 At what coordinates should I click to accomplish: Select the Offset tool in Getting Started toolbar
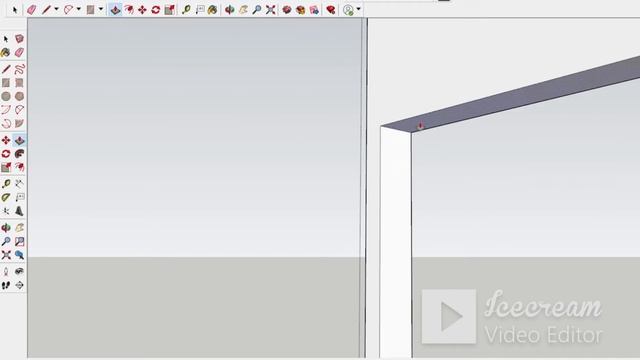click(129, 9)
